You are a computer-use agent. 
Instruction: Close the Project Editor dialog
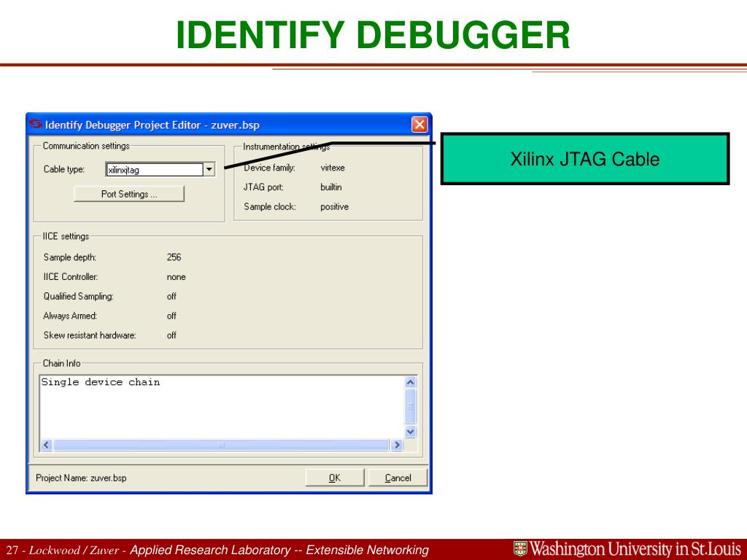419,125
